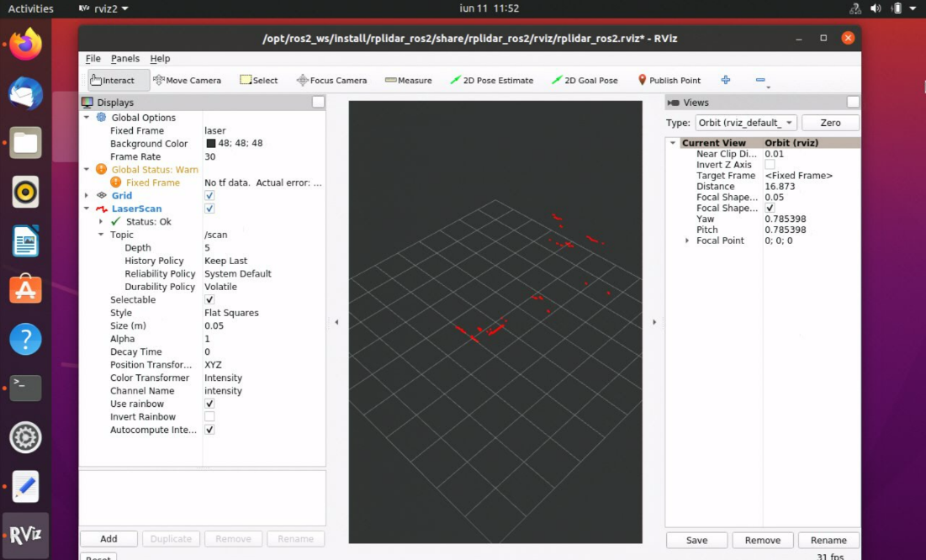Disable the Grid display checkbox
926x560 pixels.
tap(209, 195)
